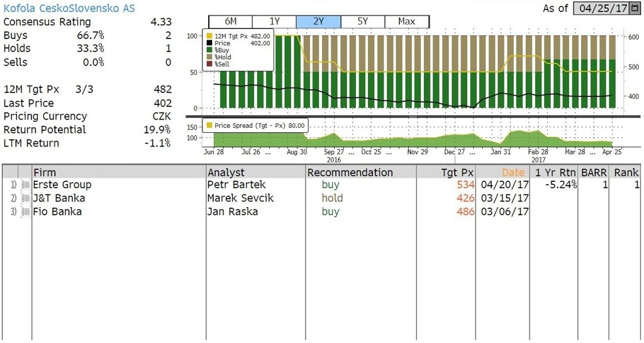Open details icon for Erste Group row
Viewport: 644px width, 343px height.
coord(25,185)
